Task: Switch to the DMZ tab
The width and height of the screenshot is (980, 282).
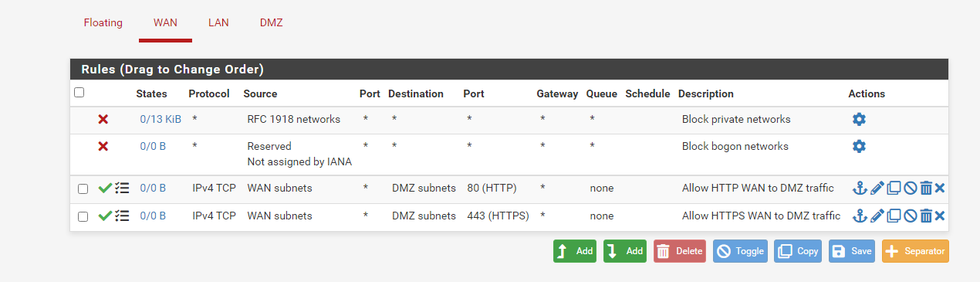Action: pos(271,22)
